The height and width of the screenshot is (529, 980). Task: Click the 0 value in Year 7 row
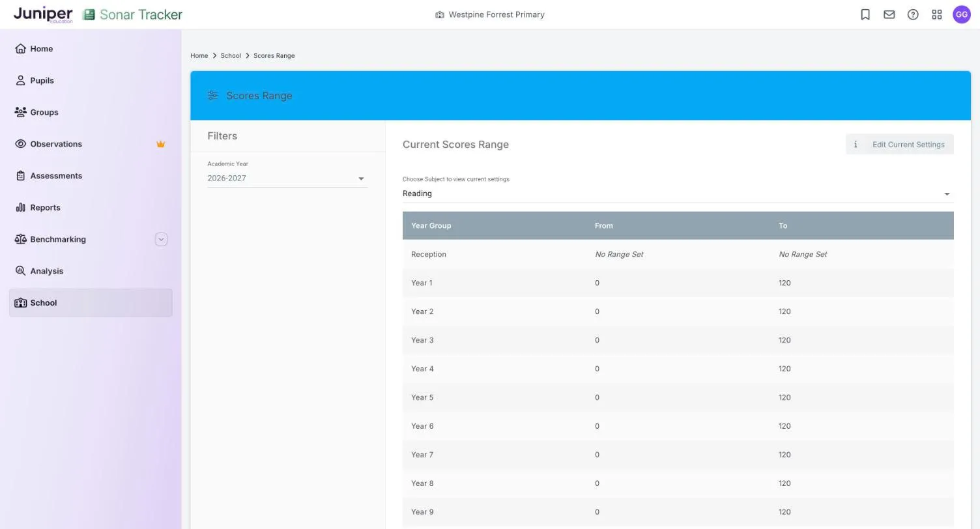tap(597, 455)
